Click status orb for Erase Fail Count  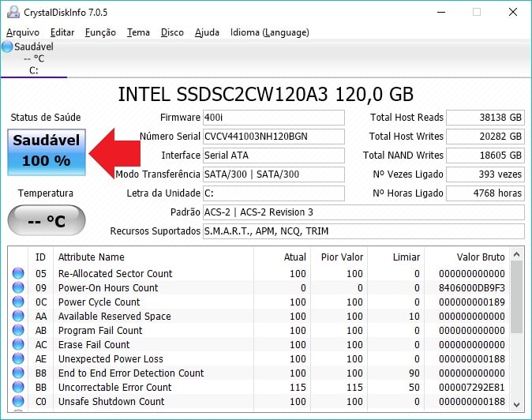pos(18,344)
